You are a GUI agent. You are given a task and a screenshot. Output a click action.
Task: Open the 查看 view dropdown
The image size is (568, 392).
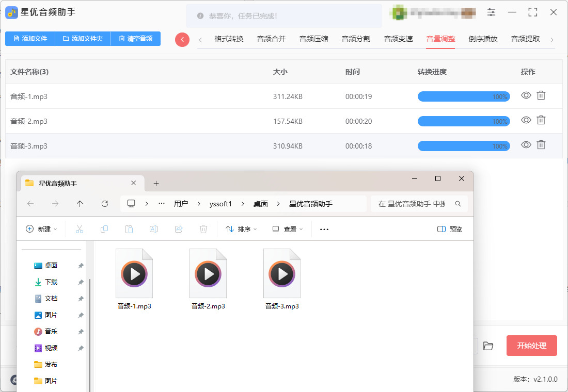click(x=288, y=229)
